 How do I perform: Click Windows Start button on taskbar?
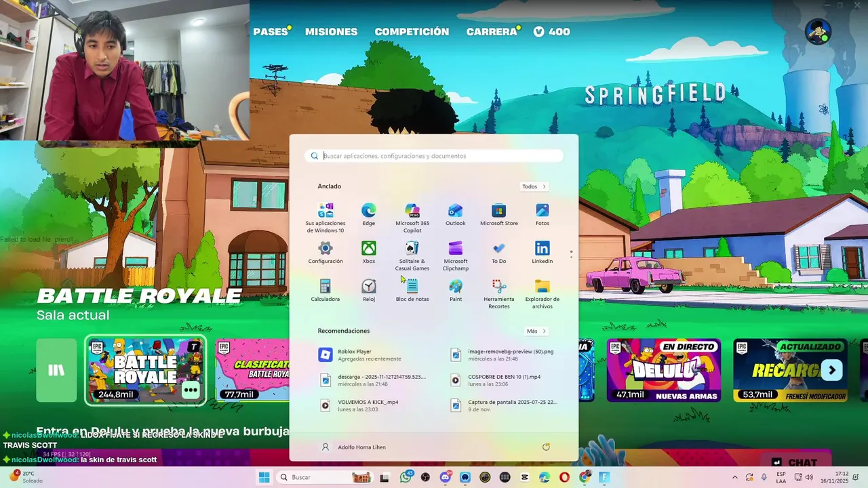coord(264,477)
